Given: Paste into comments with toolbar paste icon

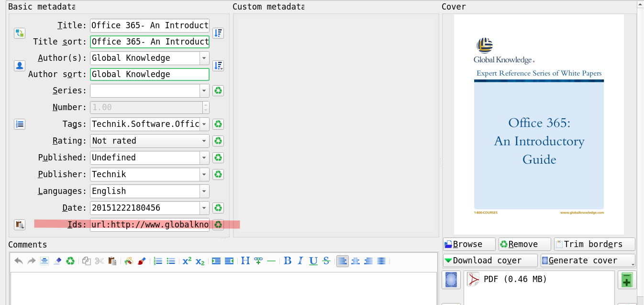Looking at the screenshot, I should pos(112,261).
